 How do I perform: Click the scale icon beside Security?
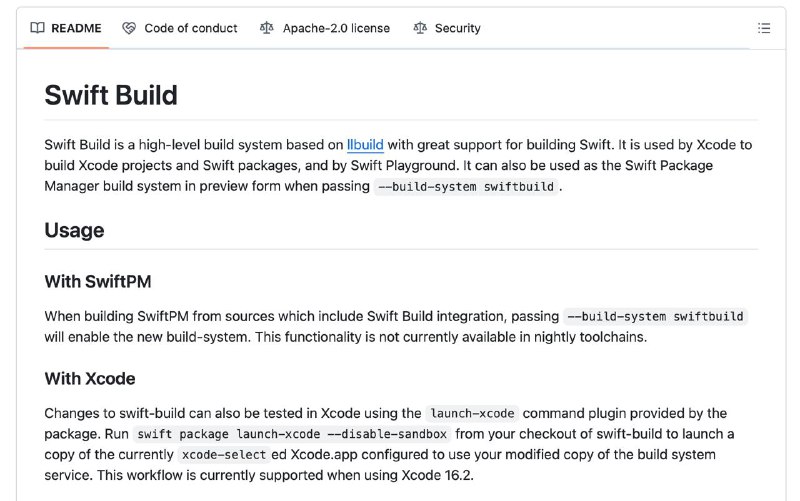[x=420, y=28]
